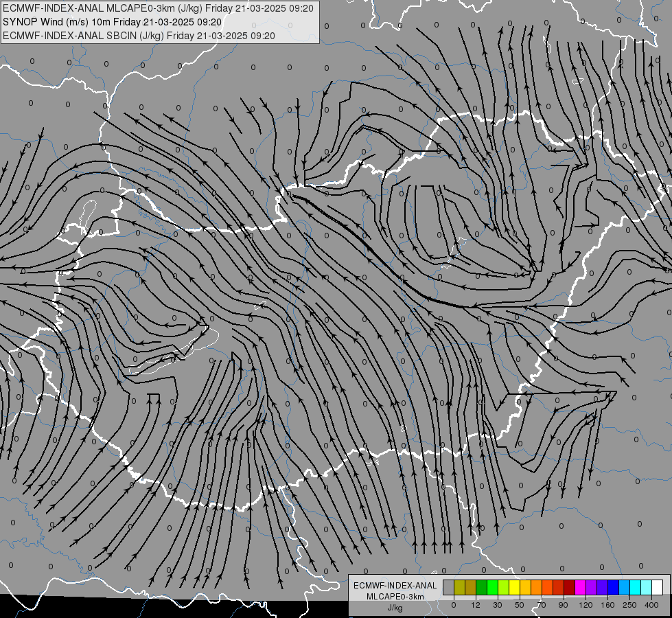Image resolution: width=672 pixels, height=618 pixels.
Task: Click the J/kg unit label in legend
Action: coord(395,607)
